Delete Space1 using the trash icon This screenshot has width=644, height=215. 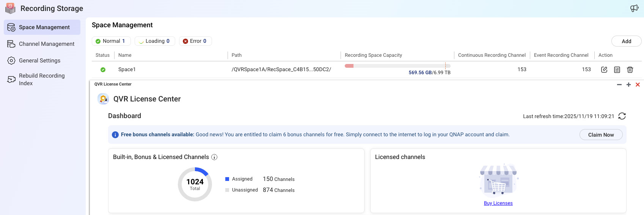(x=630, y=70)
